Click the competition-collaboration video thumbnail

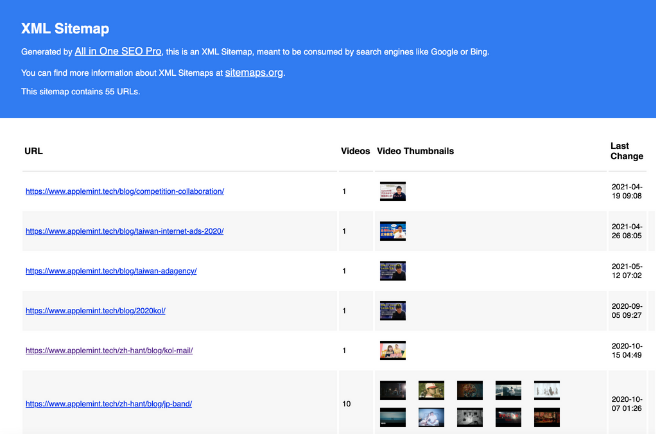(392, 191)
